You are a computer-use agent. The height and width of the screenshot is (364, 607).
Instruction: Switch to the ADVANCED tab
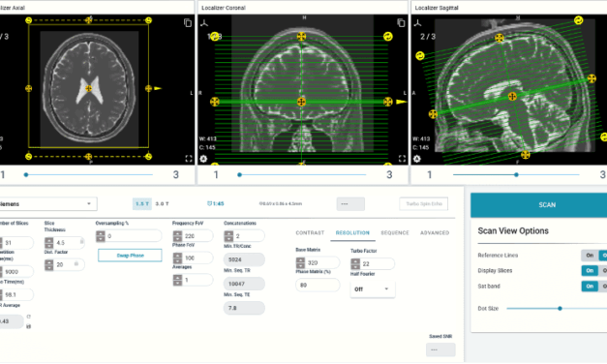(x=435, y=232)
